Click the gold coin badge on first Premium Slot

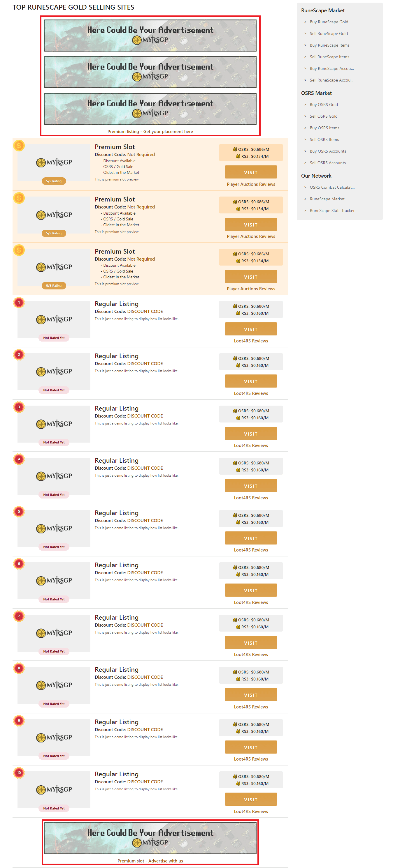click(19, 146)
